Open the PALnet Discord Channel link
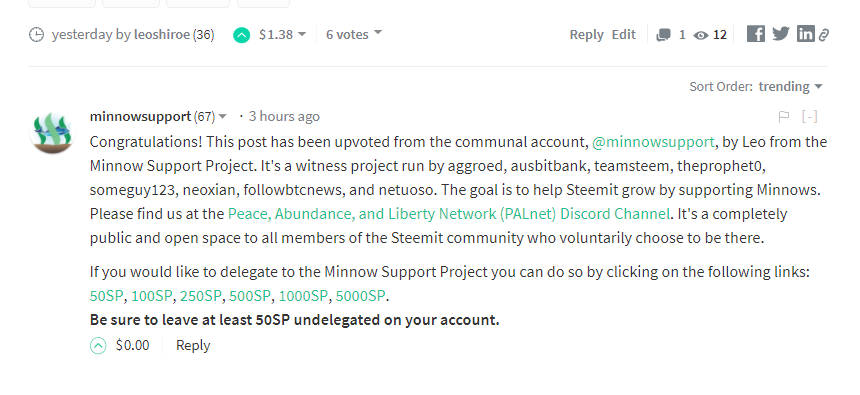This screenshot has height=395, width=860. (x=449, y=214)
